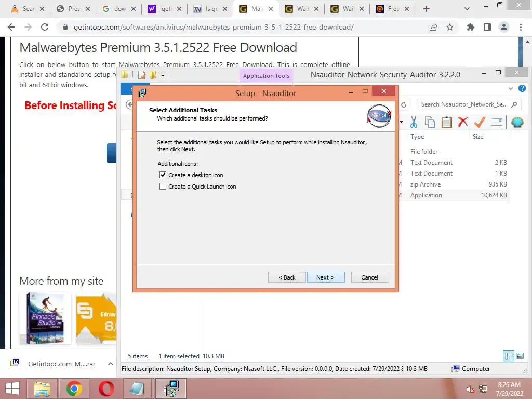Select the Text Document 2 KB row
The width and height of the screenshot is (532, 399).
(x=454, y=163)
